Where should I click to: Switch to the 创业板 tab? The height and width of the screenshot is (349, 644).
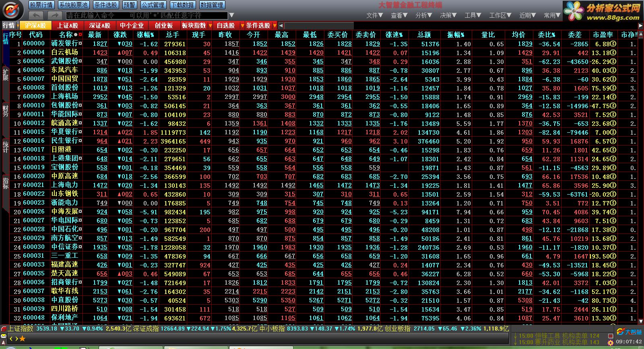pyautogui.click(x=164, y=25)
